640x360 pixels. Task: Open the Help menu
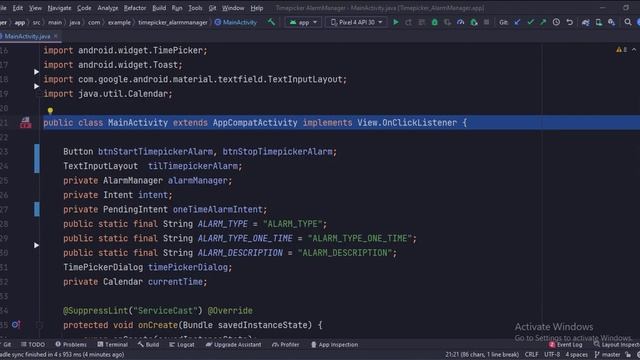coord(257,8)
